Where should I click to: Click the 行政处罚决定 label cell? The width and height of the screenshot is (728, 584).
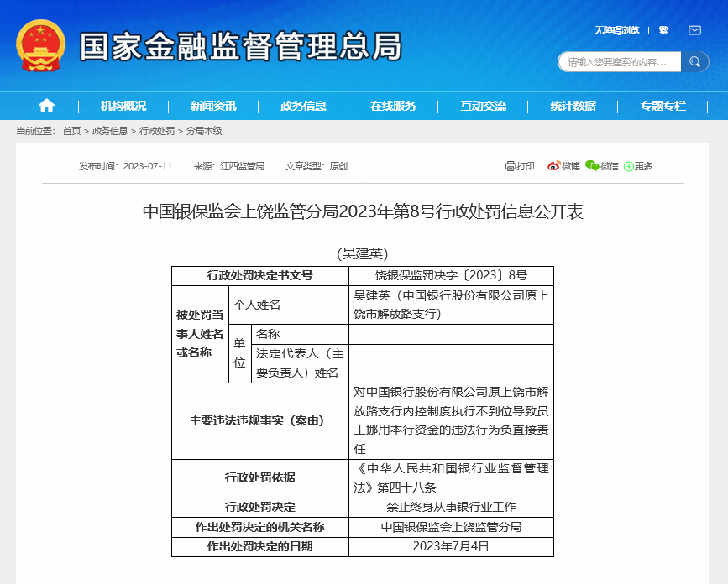pos(260,508)
